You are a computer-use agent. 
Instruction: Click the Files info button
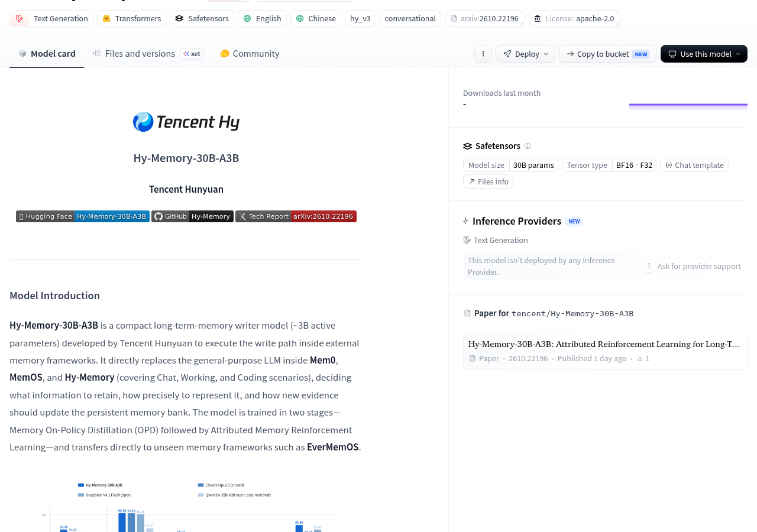489,181
